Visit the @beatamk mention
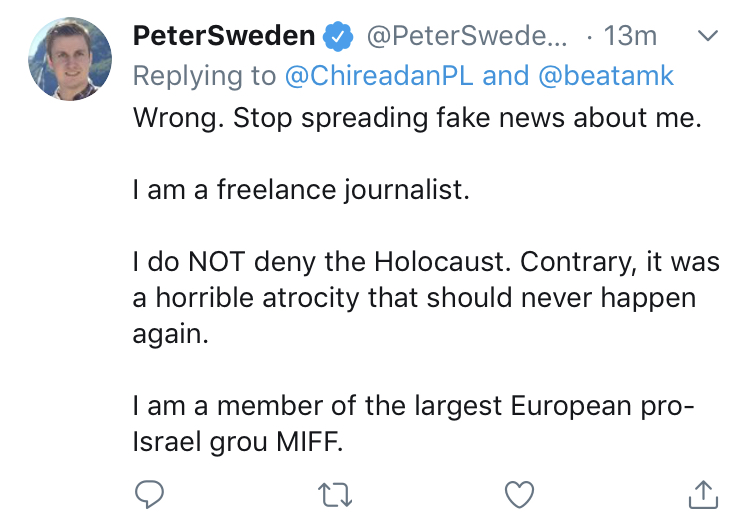Screen dimensions: 750x527 604,75
